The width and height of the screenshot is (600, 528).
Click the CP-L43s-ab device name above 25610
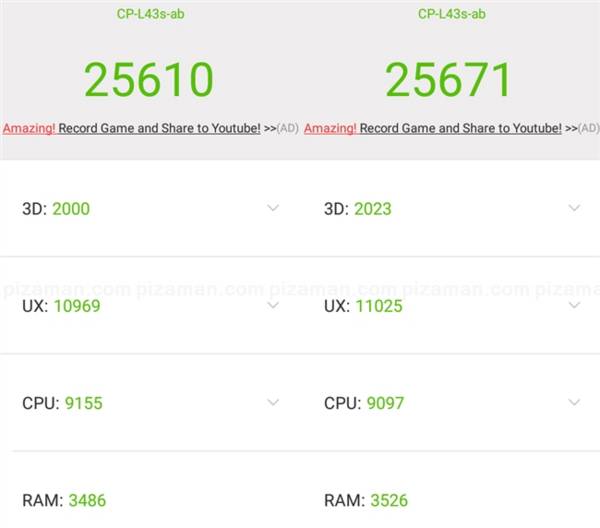(148, 14)
